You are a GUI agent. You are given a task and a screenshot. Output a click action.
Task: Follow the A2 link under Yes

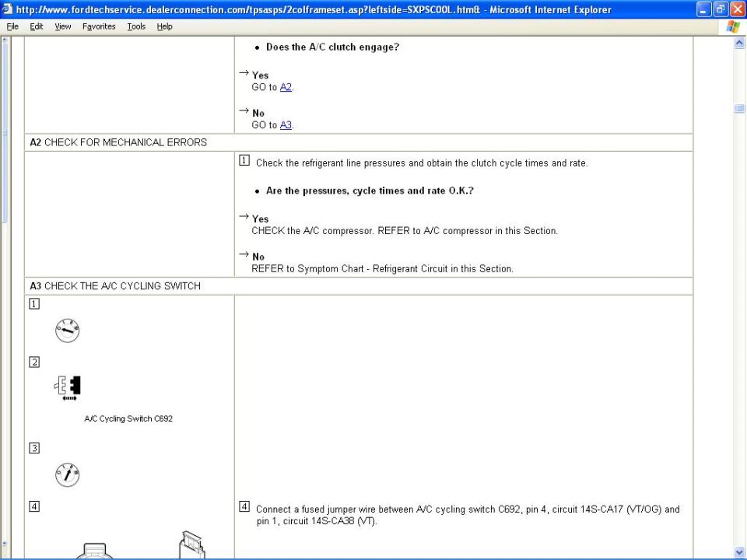(286, 87)
